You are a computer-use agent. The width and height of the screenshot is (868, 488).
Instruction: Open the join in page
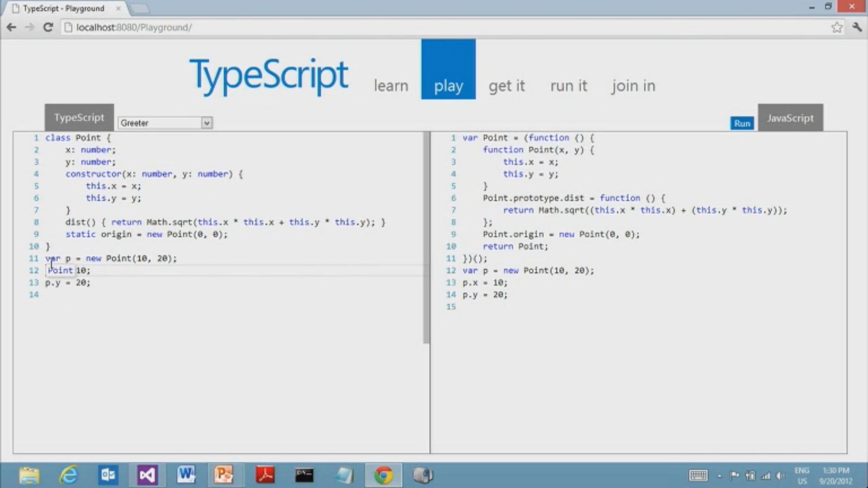633,85
